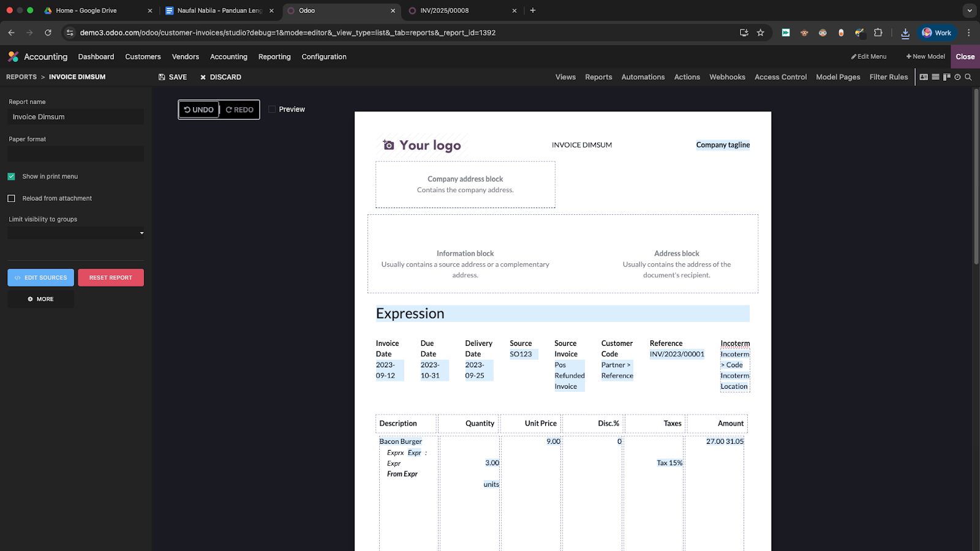Open the Chrome extensions puzzle icon

878,32
